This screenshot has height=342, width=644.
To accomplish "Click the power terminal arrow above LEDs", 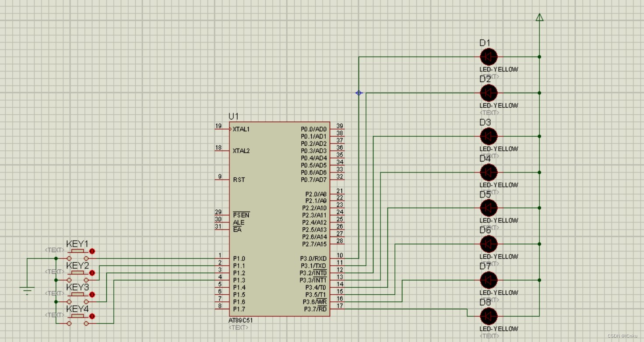I will click(539, 18).
